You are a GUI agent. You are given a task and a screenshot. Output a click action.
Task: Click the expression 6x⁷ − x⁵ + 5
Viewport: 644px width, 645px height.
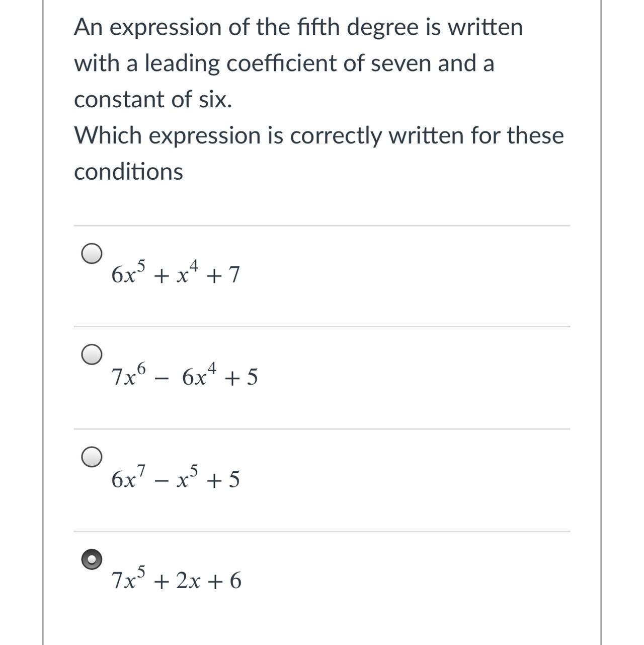click(x=175, y=478)
